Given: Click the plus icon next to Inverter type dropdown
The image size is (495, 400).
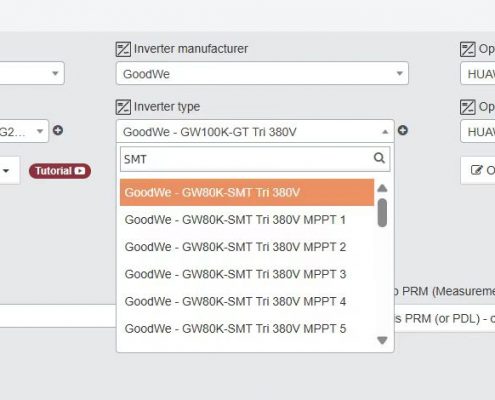Looking at the screenshot, I should 403,130.
